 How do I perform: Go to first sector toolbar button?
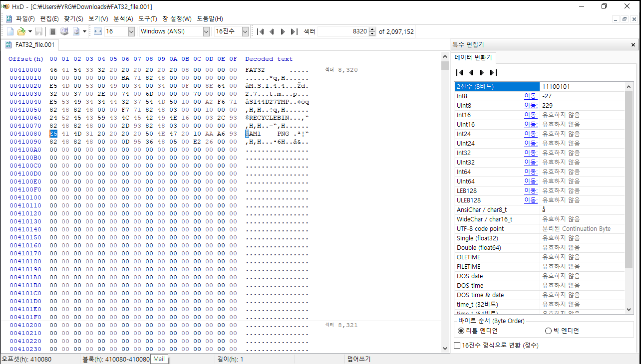[260, 31]
